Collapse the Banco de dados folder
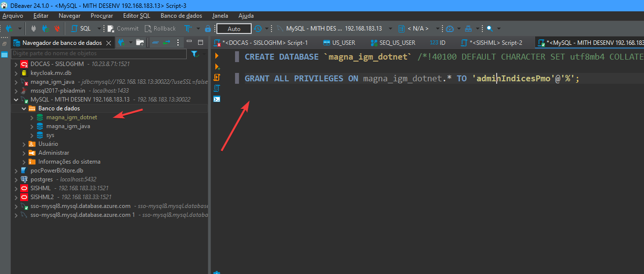The width and height of the screenshot is (644, 274). (24, 108)
